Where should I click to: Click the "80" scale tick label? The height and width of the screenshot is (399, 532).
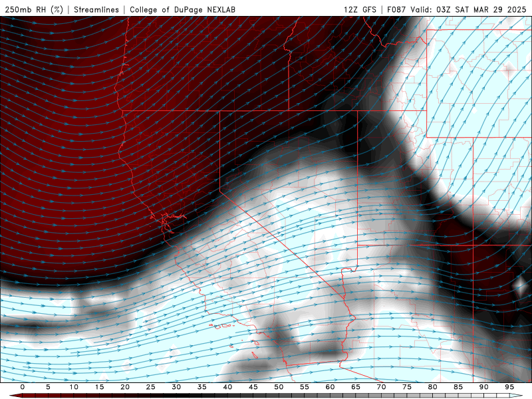pos(433,387)
